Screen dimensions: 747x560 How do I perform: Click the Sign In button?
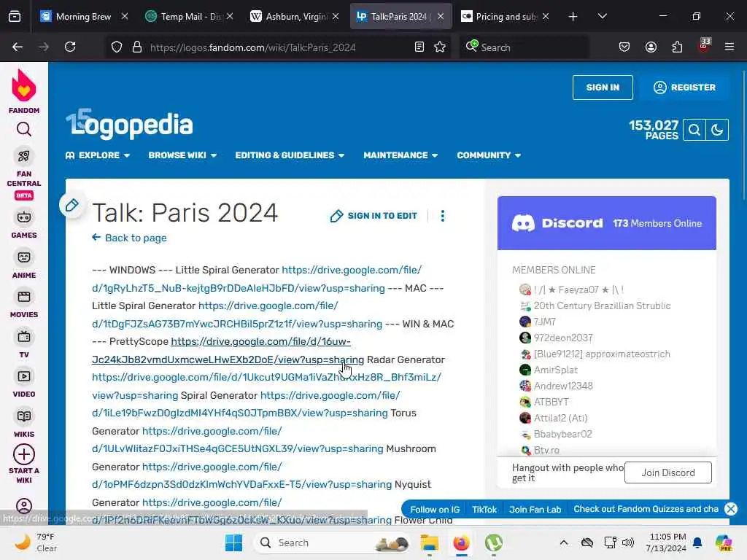(603, 87)
